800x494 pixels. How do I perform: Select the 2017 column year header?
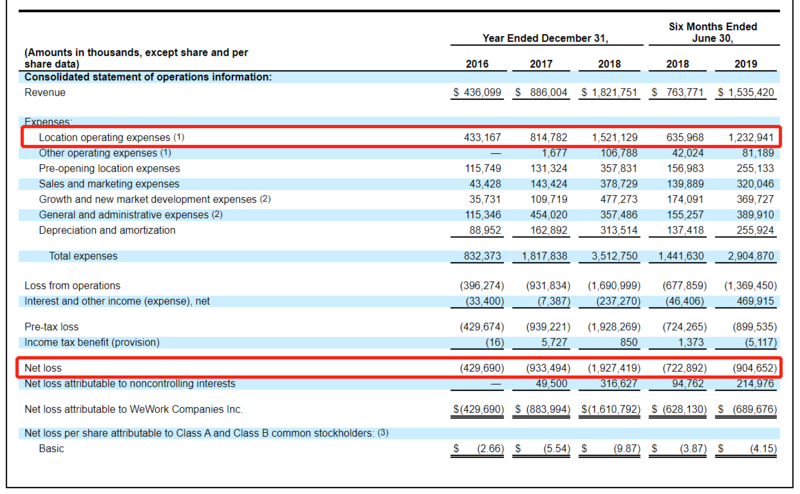pos(541,64)
